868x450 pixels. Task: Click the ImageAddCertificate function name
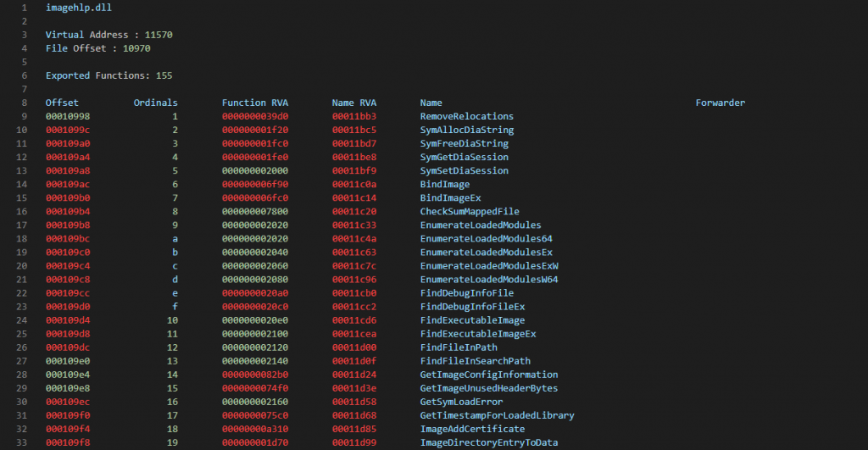[472, 429]
